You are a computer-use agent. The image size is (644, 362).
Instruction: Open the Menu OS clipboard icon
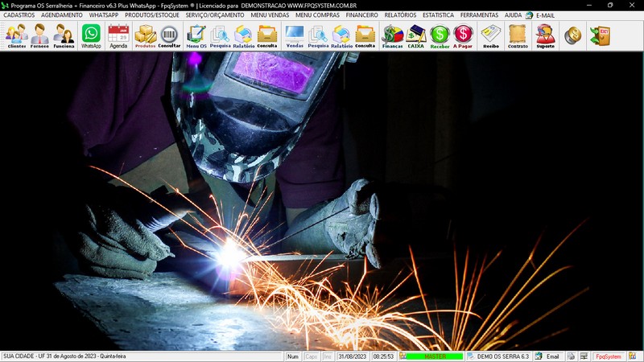point(196,35)
